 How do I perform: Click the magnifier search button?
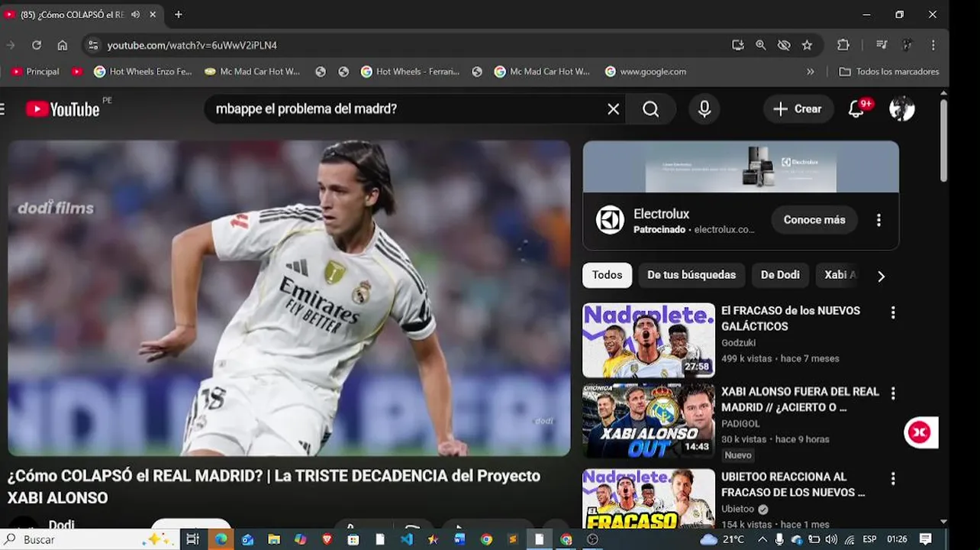pyautogui.click(x=650, y=109)
